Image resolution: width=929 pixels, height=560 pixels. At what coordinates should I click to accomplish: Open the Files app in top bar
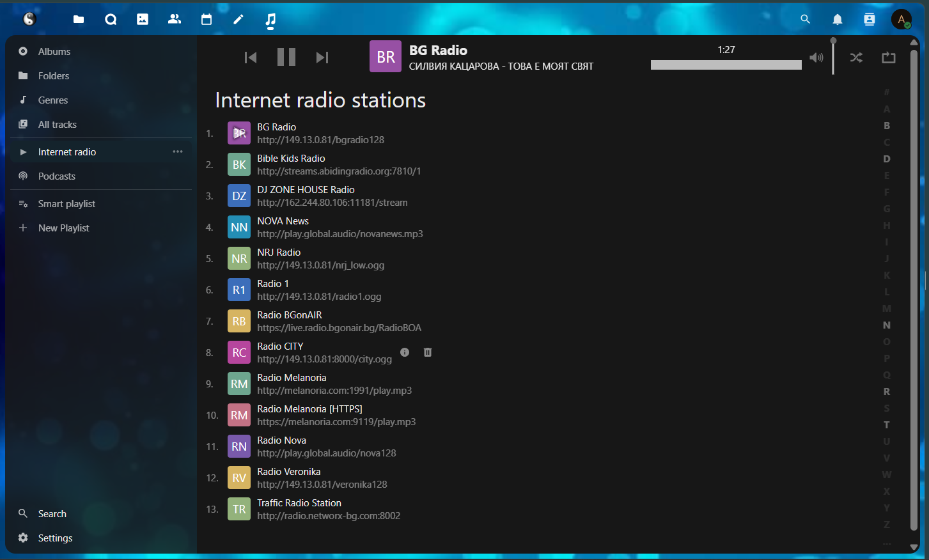pos(79,20)
